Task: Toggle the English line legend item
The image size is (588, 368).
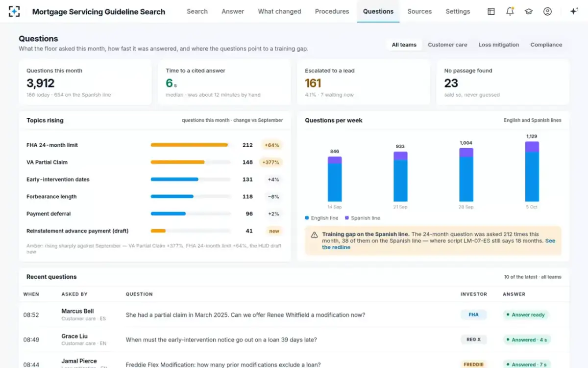Action: pos(321,218)
